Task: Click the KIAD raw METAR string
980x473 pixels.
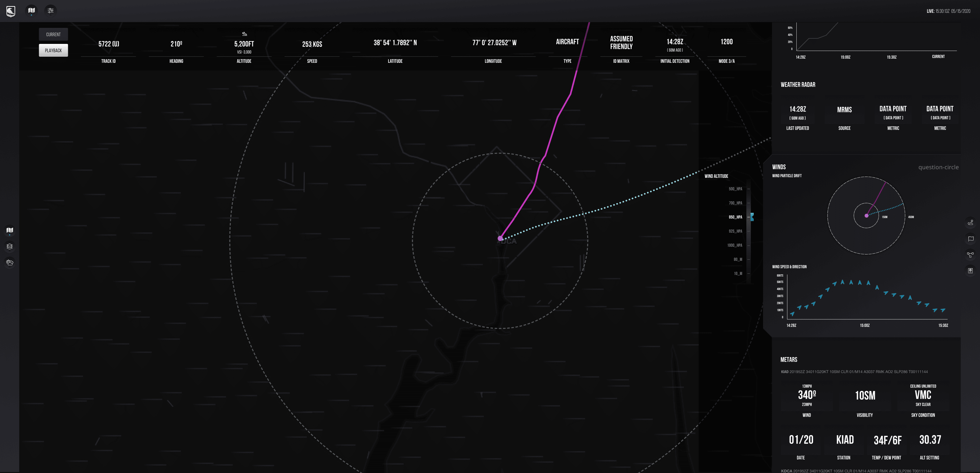Action: (854, 372)
